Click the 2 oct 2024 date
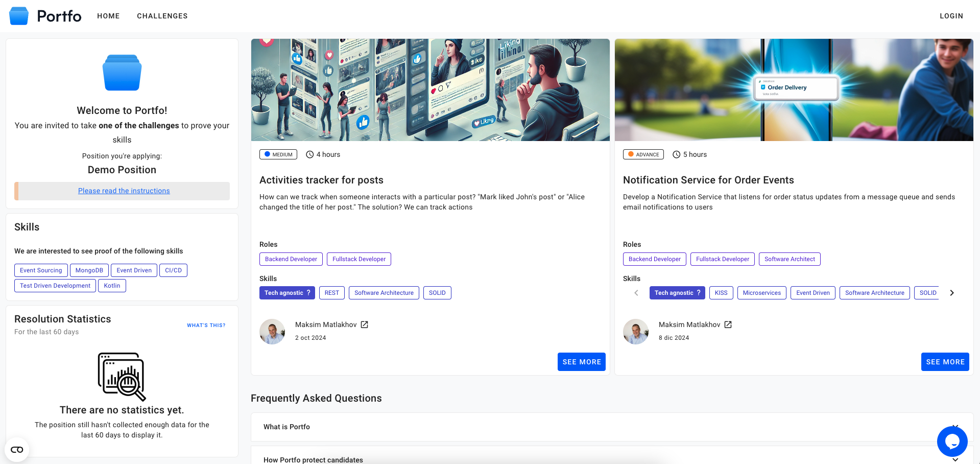This screenshot has width=980, height=464. point(310,338)
